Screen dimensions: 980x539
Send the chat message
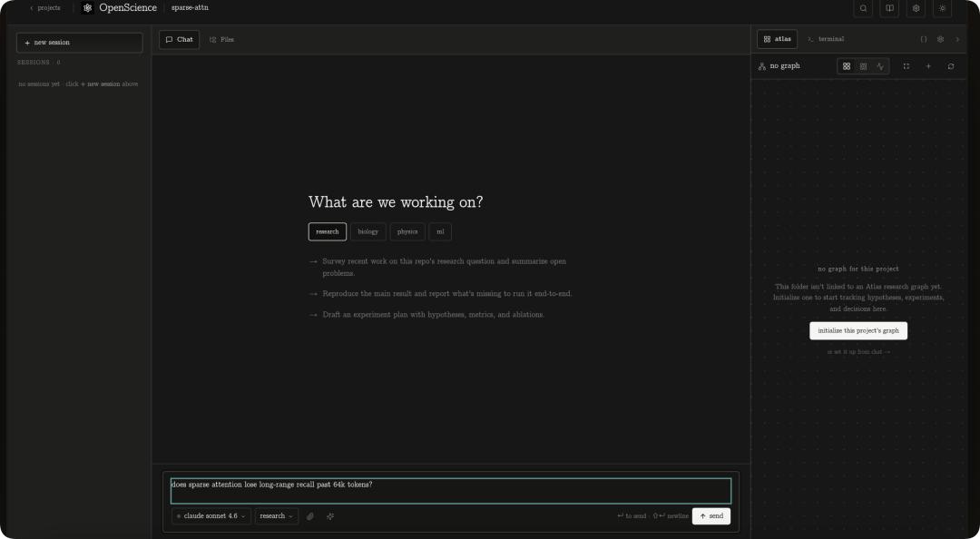(711, 516)
